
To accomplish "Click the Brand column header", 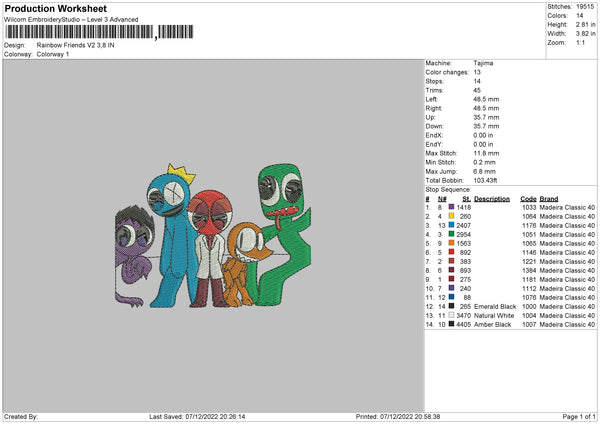I will pyautogui.click(x=549, y=198).
